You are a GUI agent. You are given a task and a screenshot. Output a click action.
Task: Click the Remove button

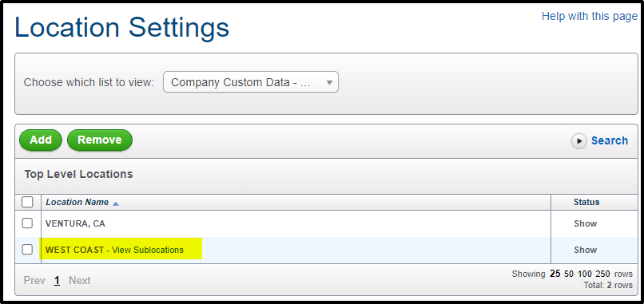(x=100, y=140)
